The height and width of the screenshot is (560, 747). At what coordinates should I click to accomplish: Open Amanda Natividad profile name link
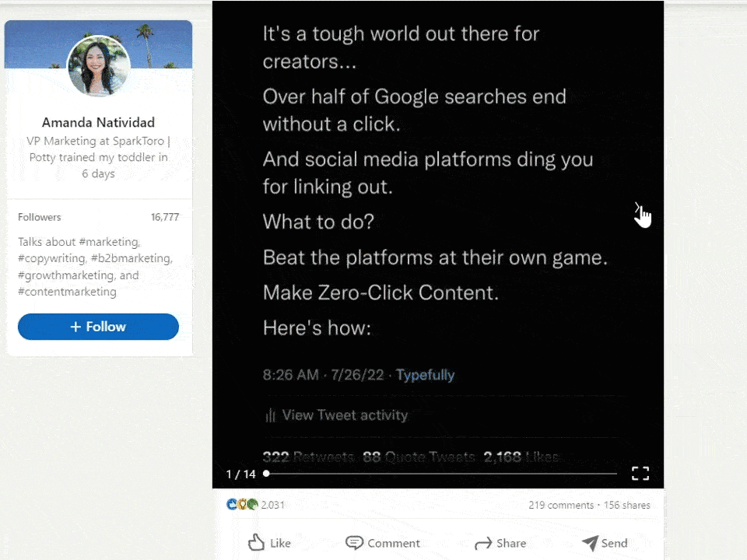click(98, 122)
